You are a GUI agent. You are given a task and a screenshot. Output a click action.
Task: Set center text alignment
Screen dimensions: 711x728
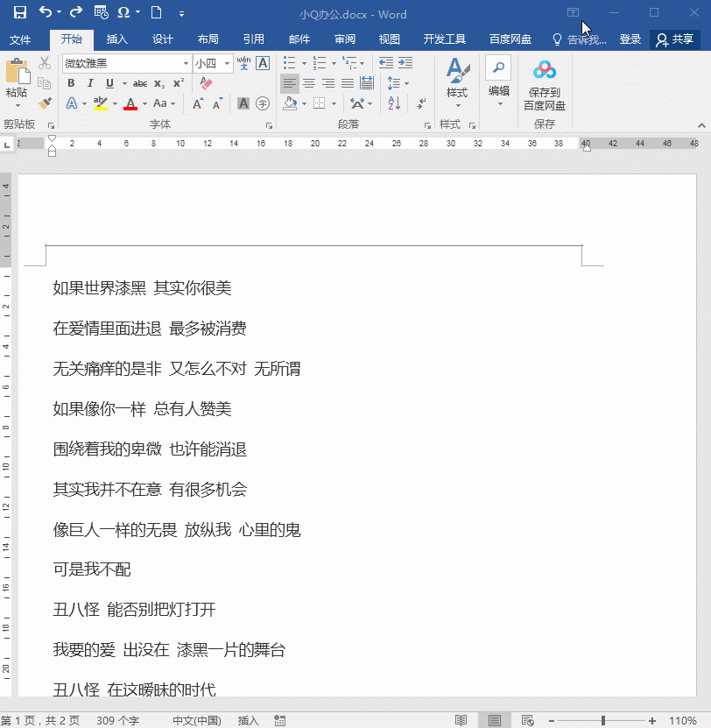pyautogui.click(x=309, y=83)
